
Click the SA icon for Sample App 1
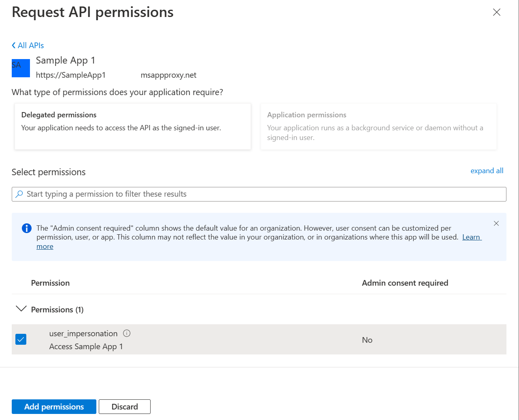point(21,68)
